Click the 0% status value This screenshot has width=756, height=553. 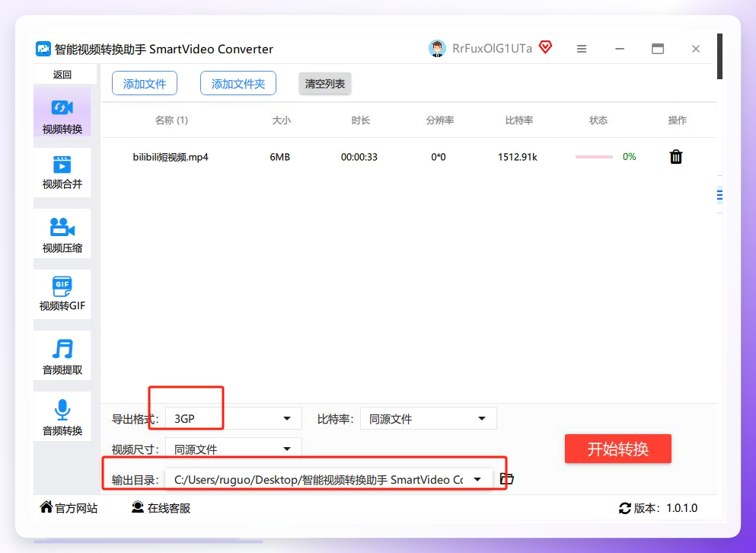point(629,156)
